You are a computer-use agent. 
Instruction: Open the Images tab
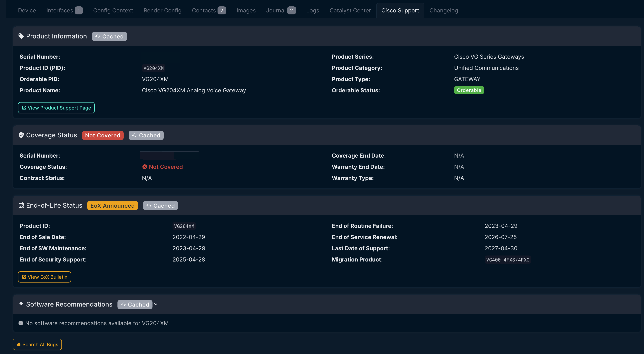pos(246,10)
